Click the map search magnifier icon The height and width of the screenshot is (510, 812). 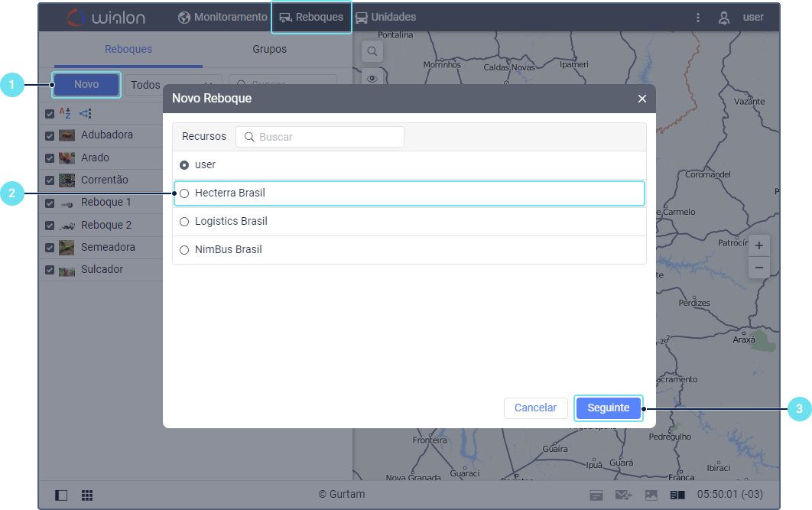click(x=372, y=51)
